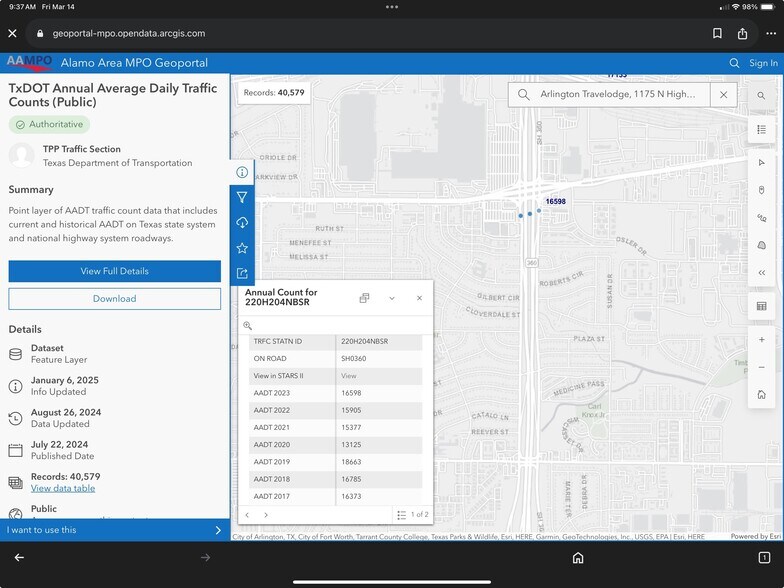The image size is (784, 588).
Task: Toggle the info panel icon in sidebar
Action: click(241, 172)
